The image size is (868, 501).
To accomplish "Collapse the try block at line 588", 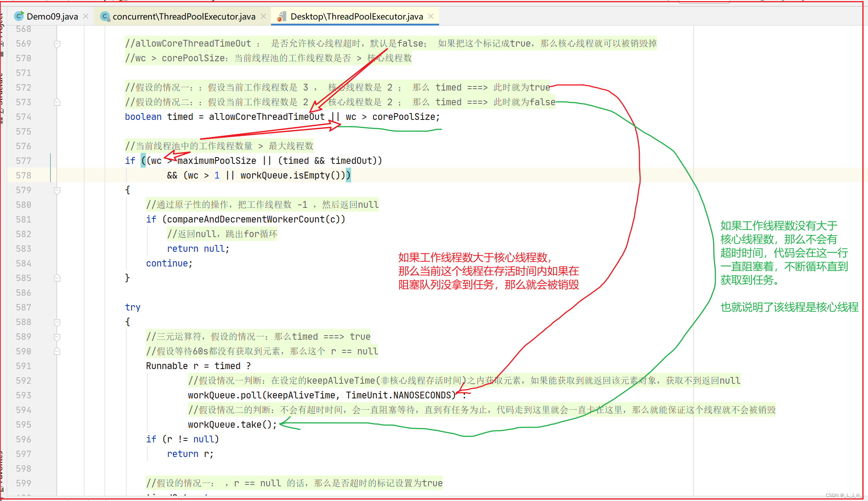I will pyautogui.click(x=57, y=322).
